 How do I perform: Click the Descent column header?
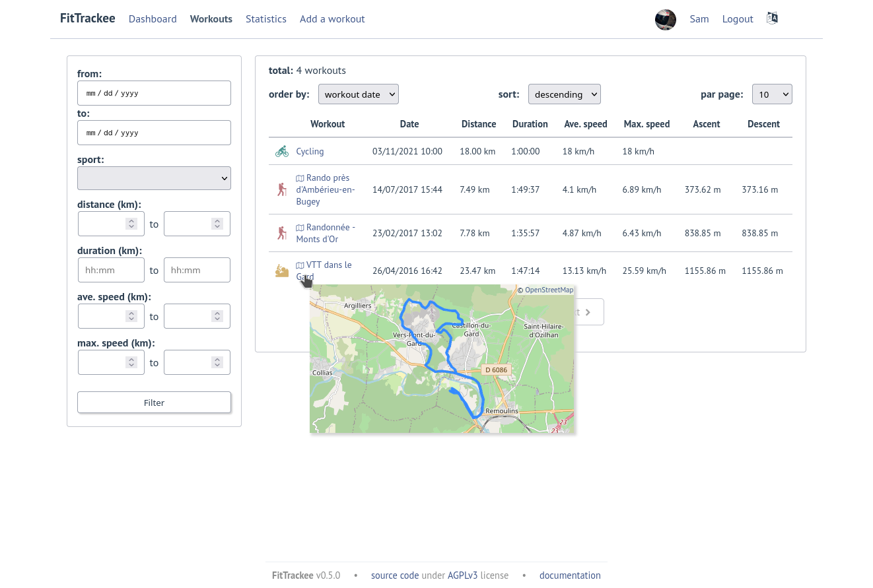[763, 124]
